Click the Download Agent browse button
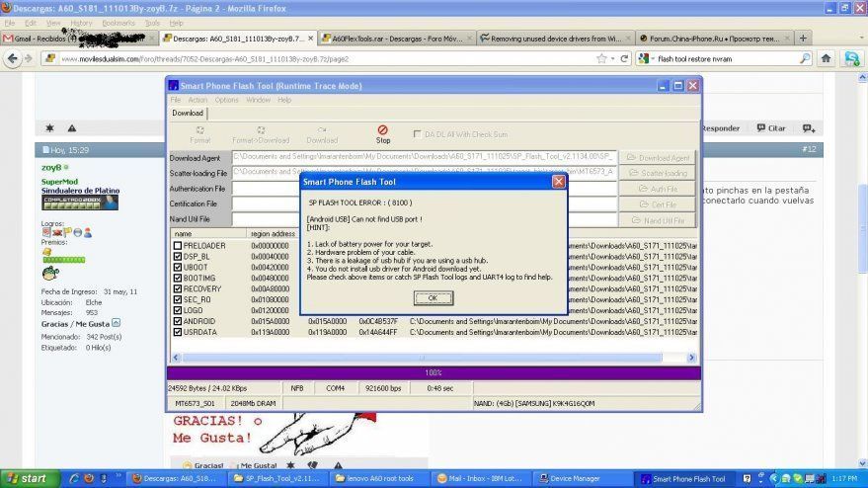Viewport: 868px width, 488px height. click(x=657, y=158)
